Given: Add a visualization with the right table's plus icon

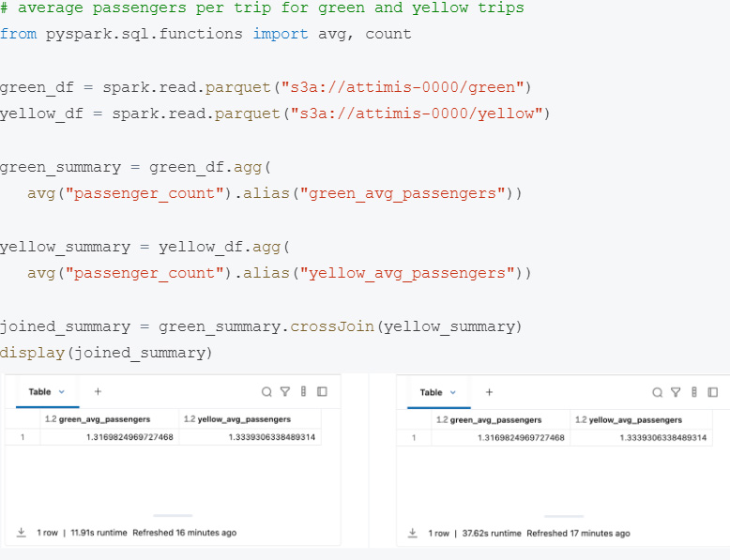Looking at the screenshot, I should [489, 392].
